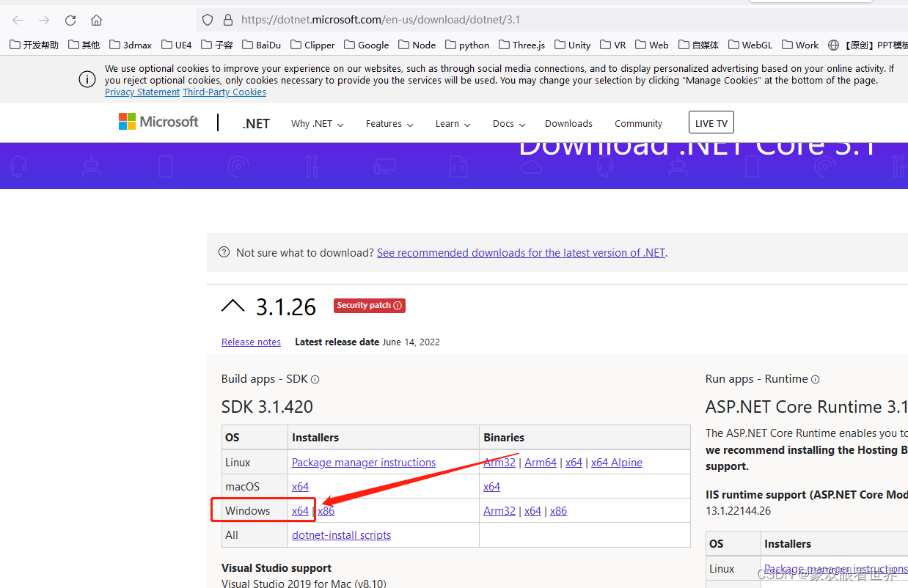Open the Google bookmark folder
The height and width of the screenshot is (588, 908).
pos(366,45)
